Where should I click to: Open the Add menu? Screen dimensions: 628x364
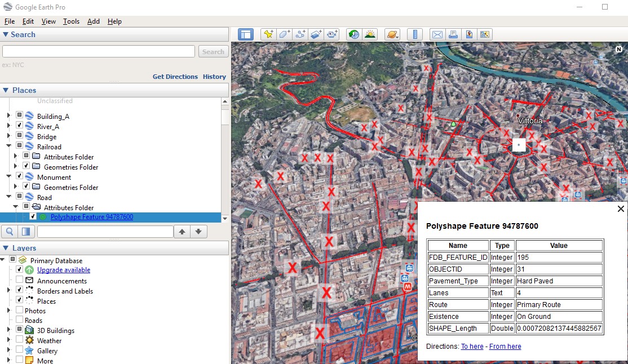click(x=94, y=21)
